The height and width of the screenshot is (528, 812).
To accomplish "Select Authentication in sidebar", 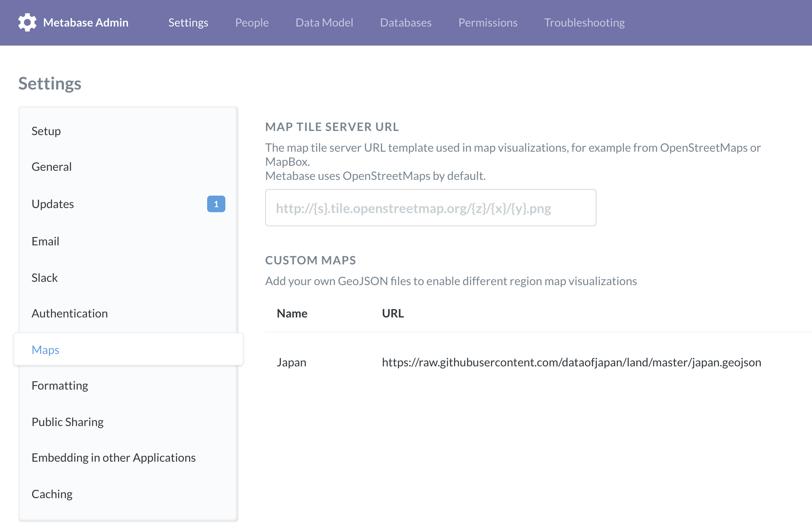I will click(70, 313).
